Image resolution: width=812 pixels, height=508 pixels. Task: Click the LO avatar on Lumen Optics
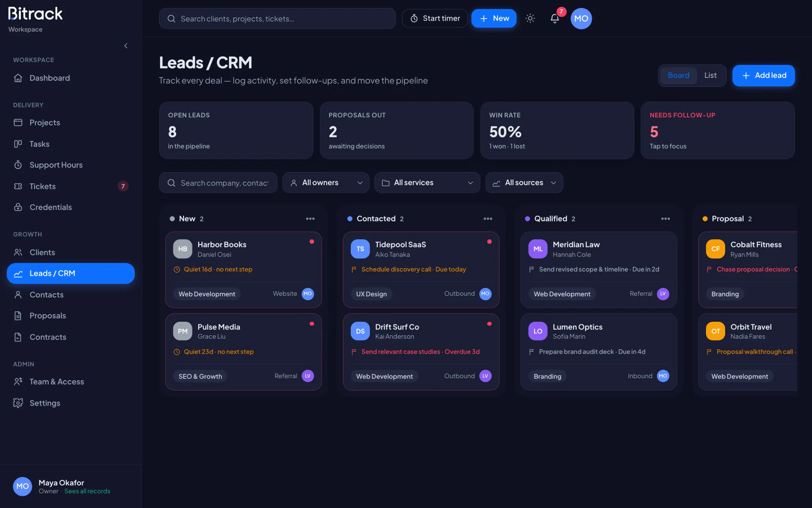click(x=538, y=331)
